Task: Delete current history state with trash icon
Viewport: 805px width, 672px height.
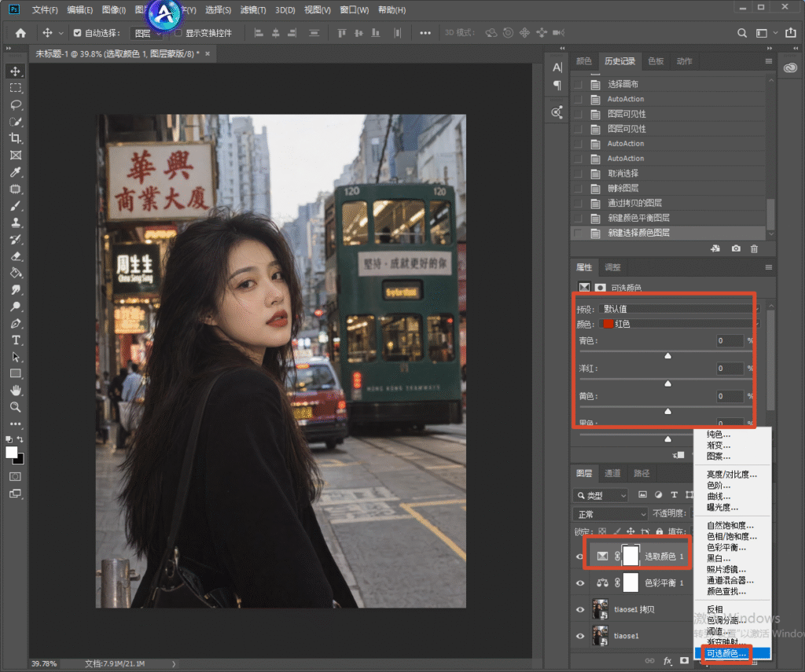Action: click(x=754, y=248)
